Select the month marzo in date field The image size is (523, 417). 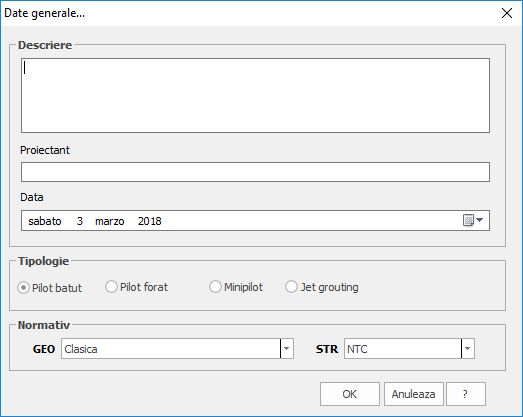coord(109,221)
